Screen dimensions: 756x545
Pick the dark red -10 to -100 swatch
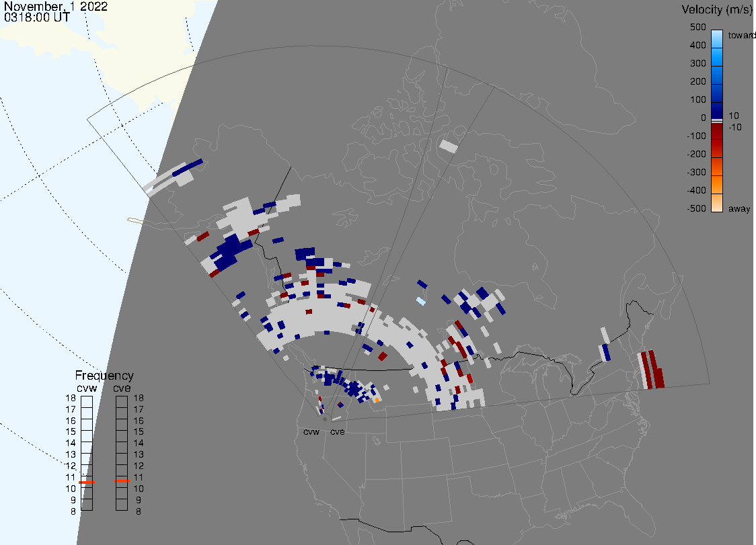pyautogui.click(x=717, y=131)
